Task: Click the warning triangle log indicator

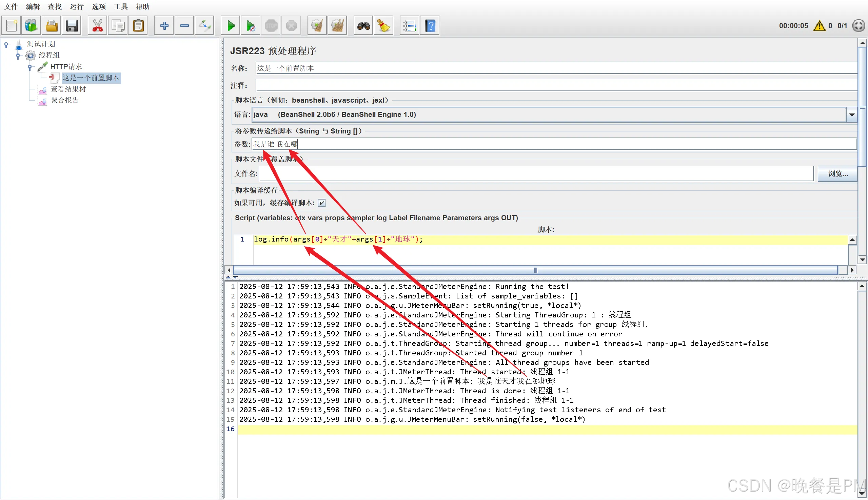Action: pyautogui.click(x=820, y=26)
